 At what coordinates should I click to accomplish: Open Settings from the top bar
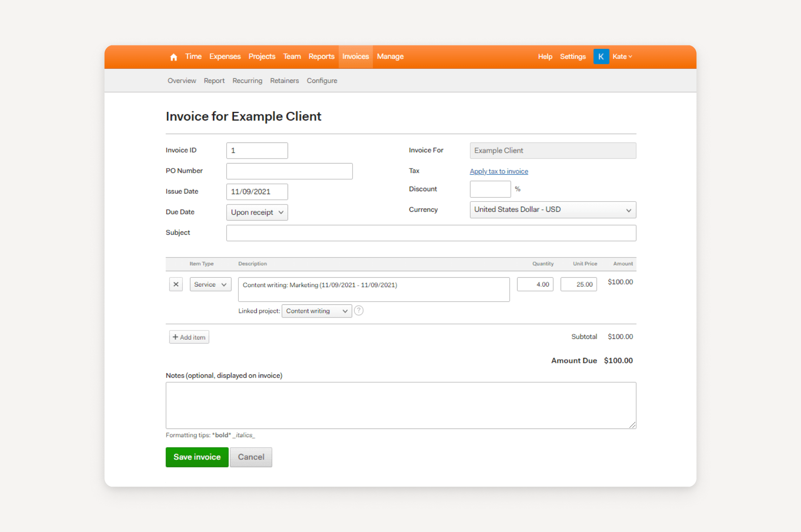(x=572, y=56)
